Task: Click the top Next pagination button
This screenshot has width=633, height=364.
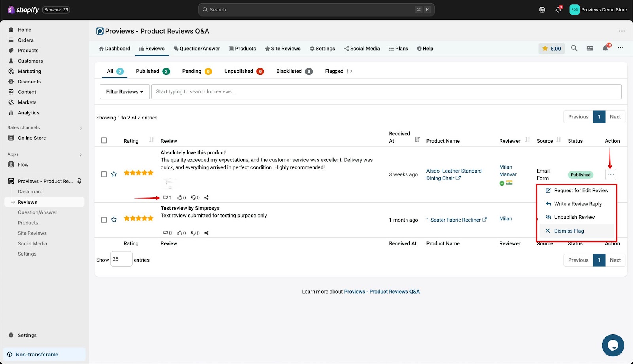Action: click(x=615, y=117)
